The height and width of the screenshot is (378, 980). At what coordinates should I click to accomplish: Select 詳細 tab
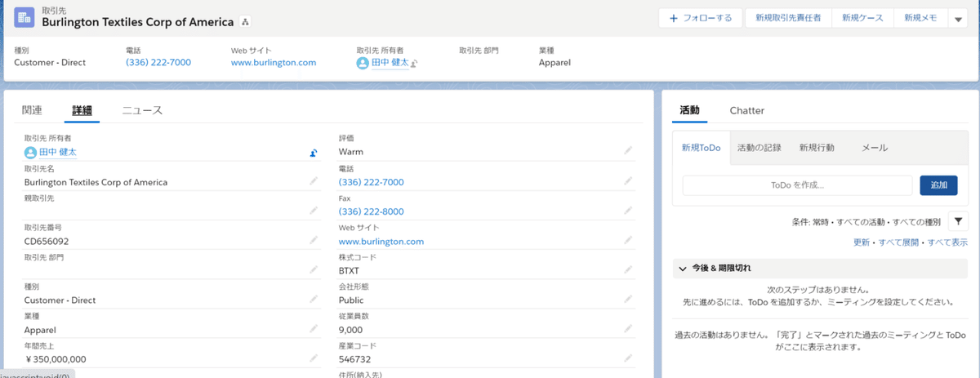pos(82,110)
